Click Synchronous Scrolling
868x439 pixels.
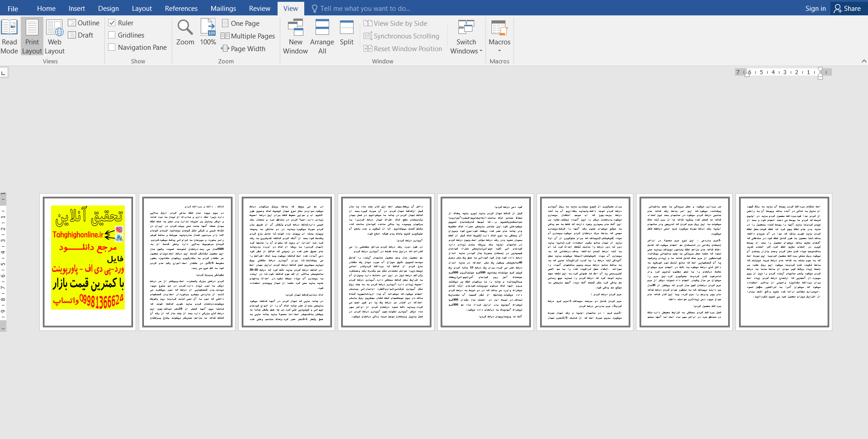click(x=401, y=36)
